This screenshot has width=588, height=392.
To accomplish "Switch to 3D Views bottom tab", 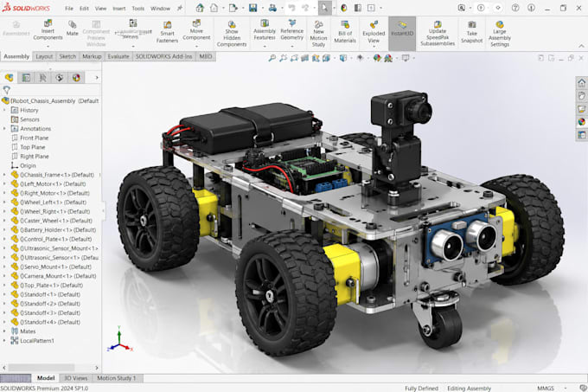I will 76,378.
